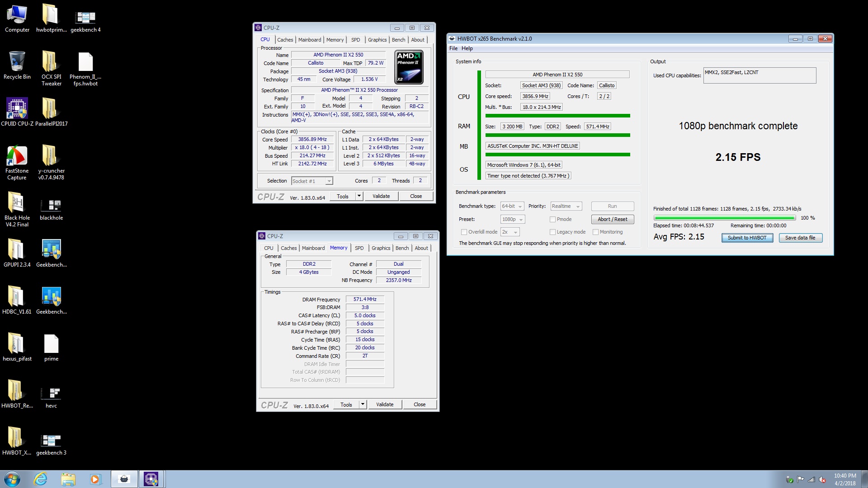
Task: Switch to CPU-Z taskbar button
Action: point(151,479)
